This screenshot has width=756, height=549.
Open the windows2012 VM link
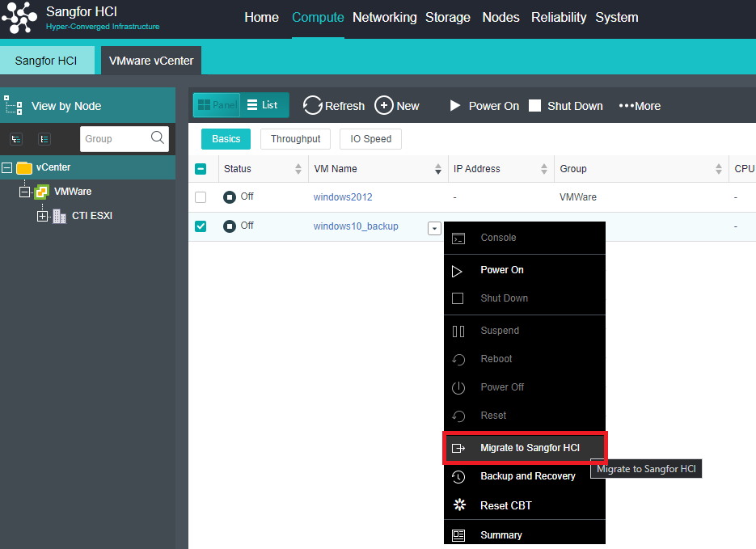[x=343, y=197]
